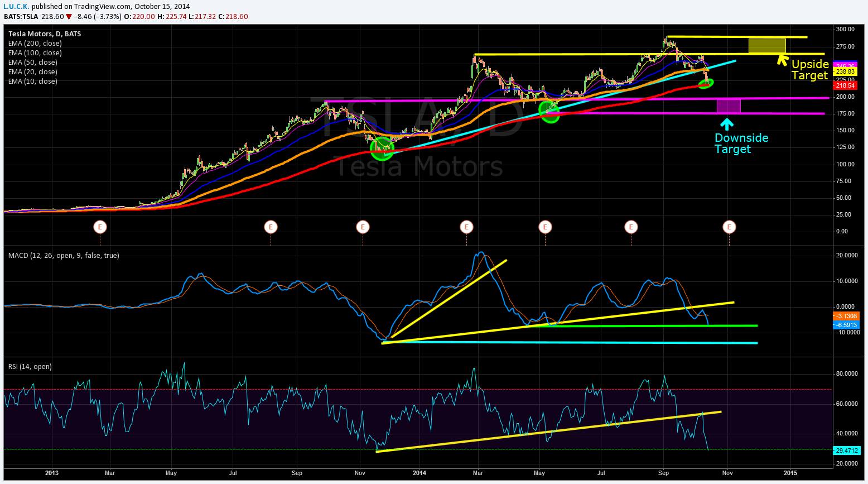Viewport: 868px width, 484px height.
Task: Click the 80.0000 RSI axis label
Action: [847, 373]
